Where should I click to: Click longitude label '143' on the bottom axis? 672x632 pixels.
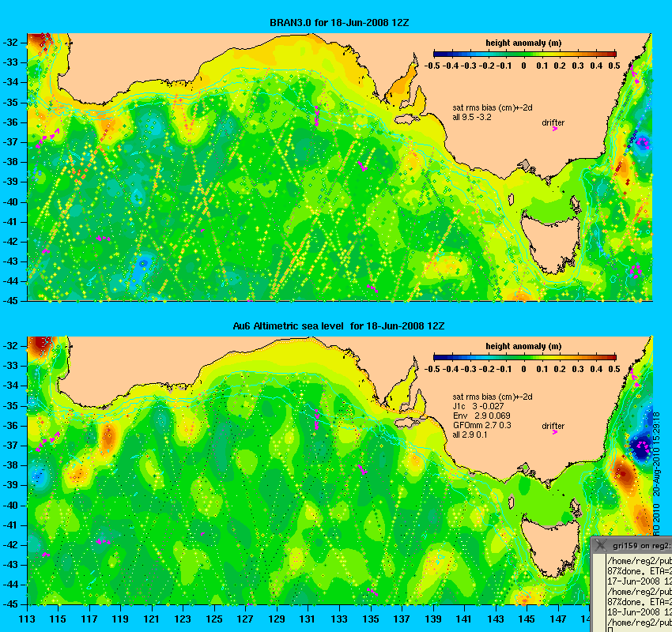(x=496, y=619)
